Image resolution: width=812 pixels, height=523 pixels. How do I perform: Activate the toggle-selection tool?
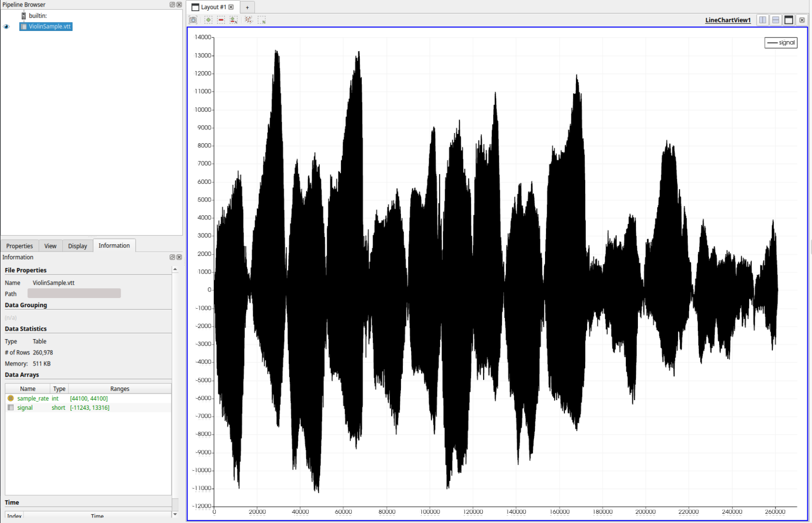click(x=234, y=19)
